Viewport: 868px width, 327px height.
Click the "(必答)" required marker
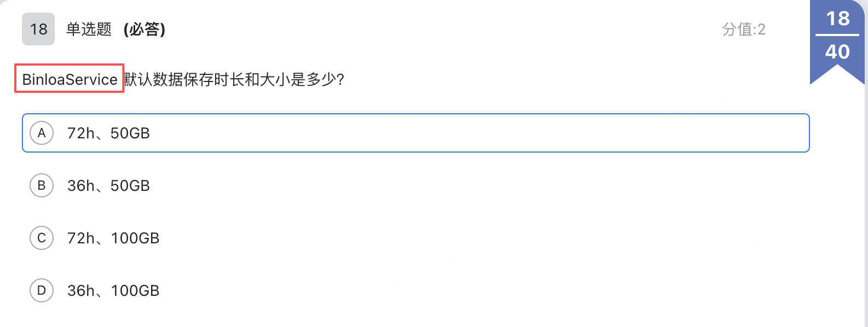coord(144,29)
